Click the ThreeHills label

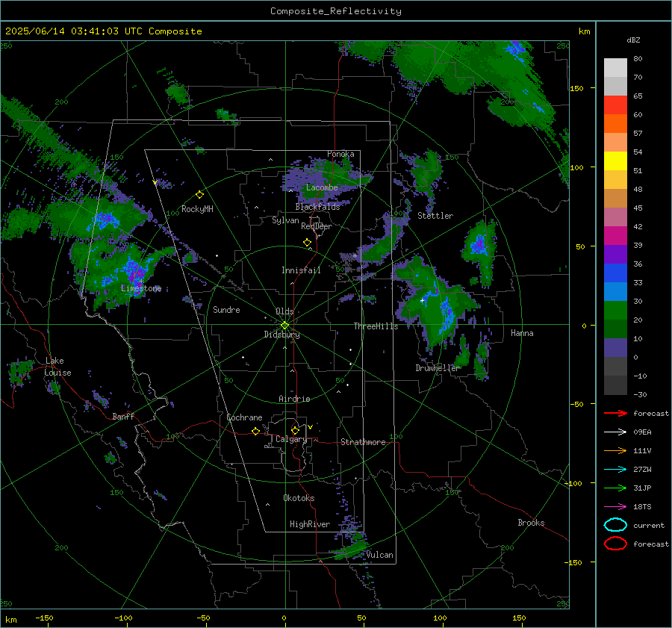(376, 326)
